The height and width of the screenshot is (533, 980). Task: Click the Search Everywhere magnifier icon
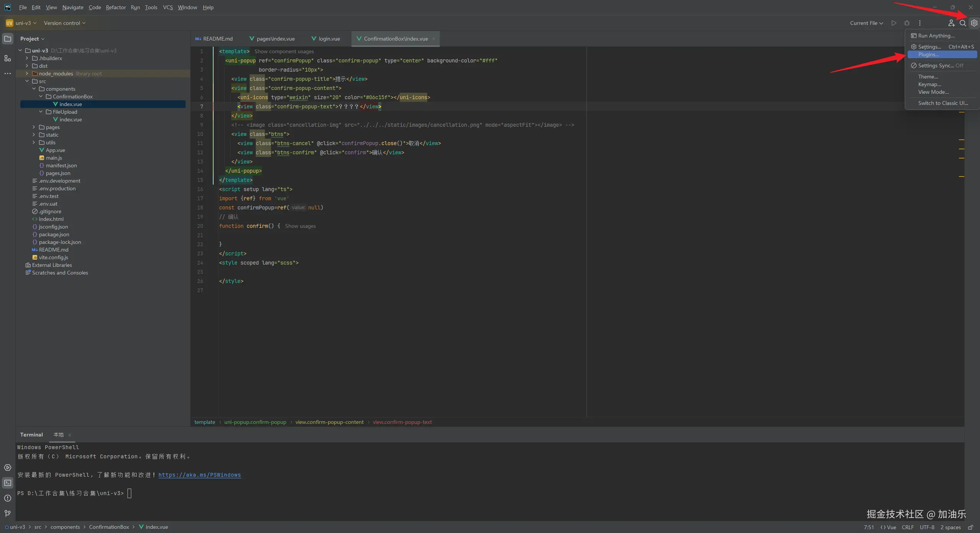(x=962, y=23)
